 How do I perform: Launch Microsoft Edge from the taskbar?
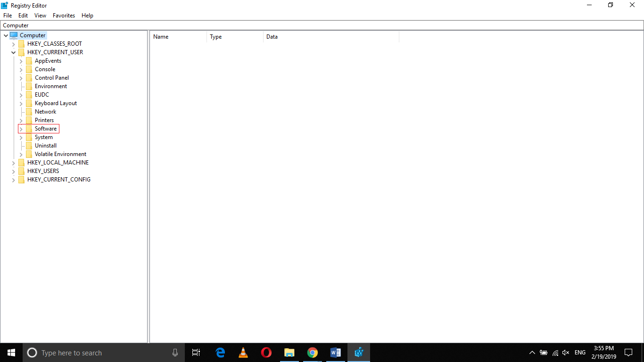coord(220,353)
